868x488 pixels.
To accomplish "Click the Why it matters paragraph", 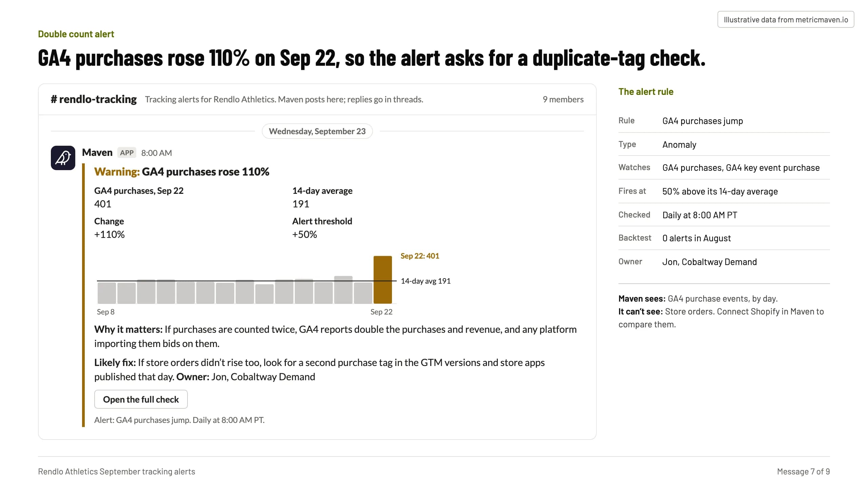I will click(335, 337).
